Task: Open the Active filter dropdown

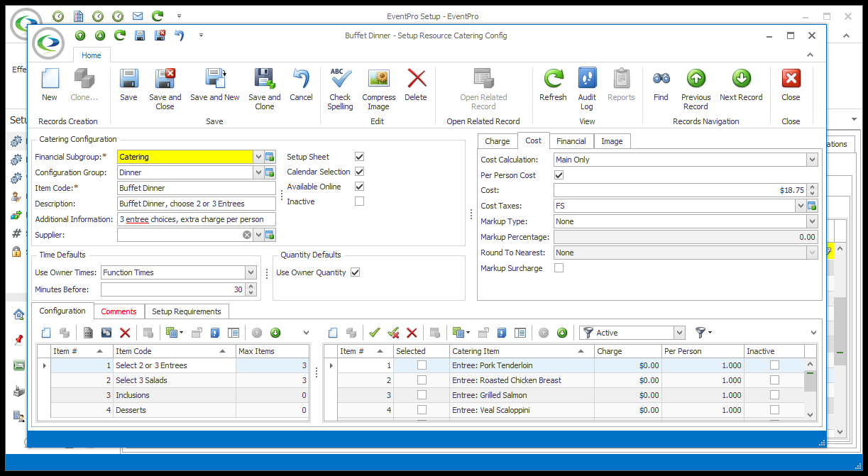Action: pyautogui.click(x=679, y=333)
